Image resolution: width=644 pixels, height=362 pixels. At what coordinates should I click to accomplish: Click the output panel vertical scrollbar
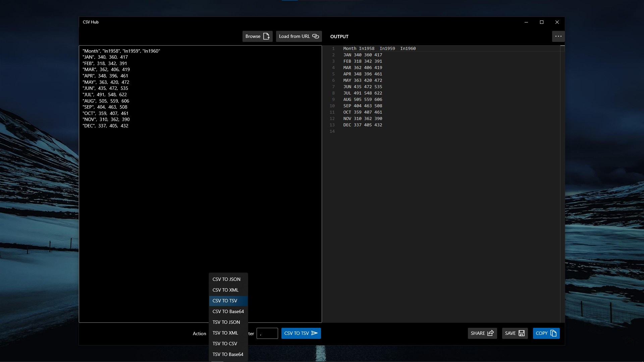[562, 184]
